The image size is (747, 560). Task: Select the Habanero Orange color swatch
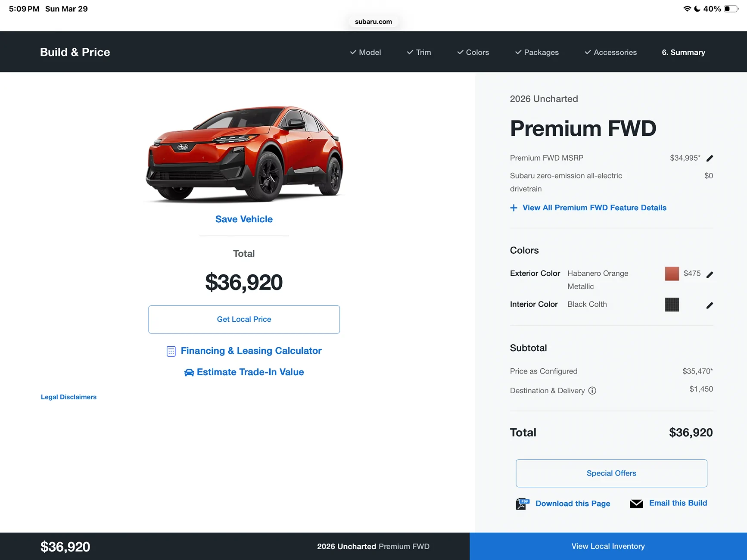tap(672, 274)
